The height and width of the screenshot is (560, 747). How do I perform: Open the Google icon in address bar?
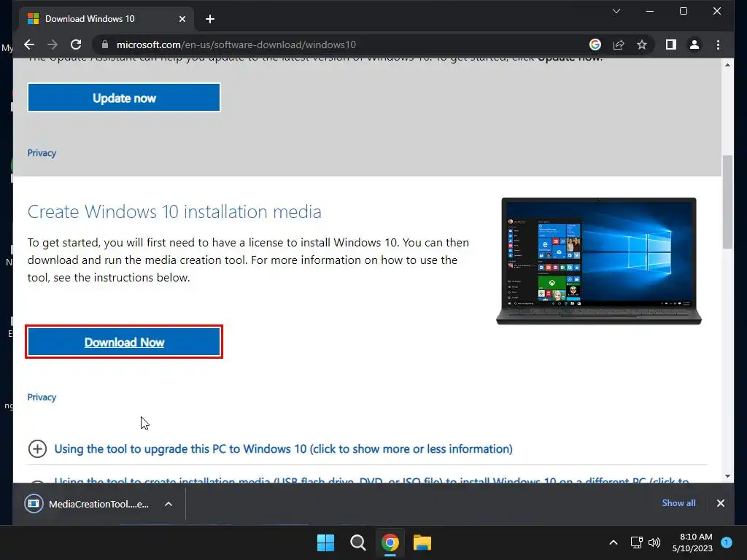click(x=595, y=44)
